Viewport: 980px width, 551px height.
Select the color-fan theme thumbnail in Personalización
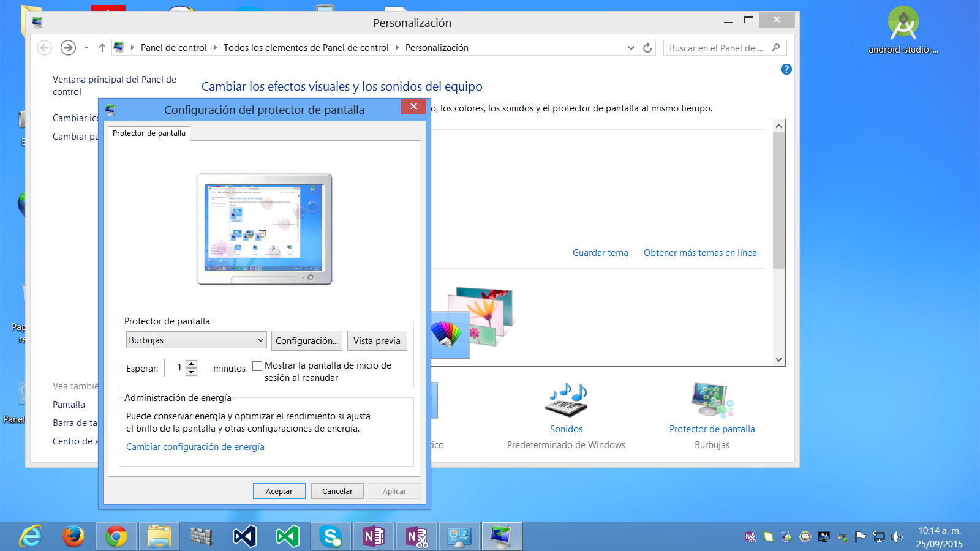click(x=450, y=335)
